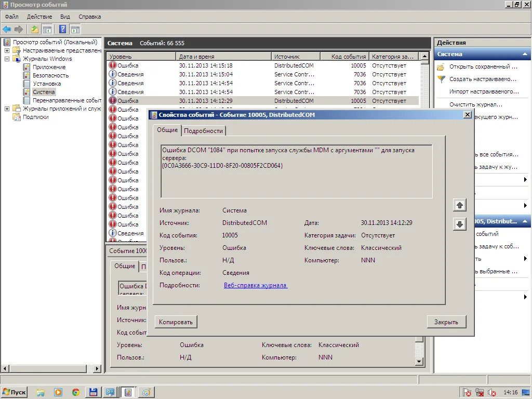
Task: Go to previous event with the up arrow
Action: pos(459,205)
